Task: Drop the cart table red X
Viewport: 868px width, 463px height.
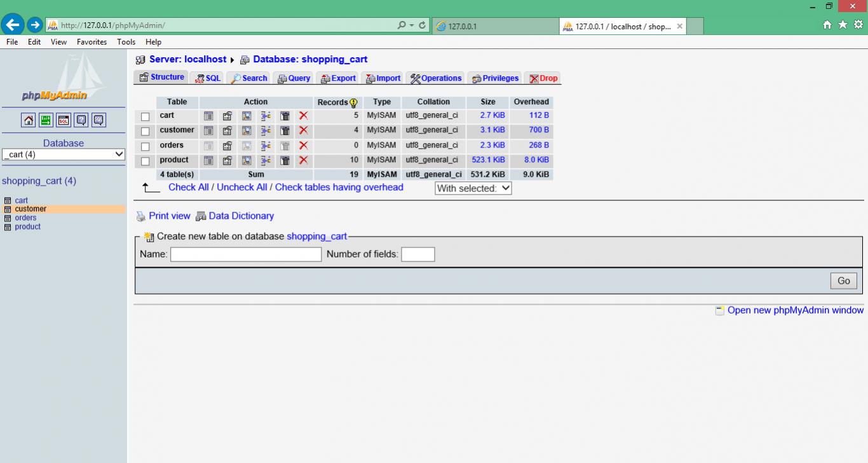Action: click(x=304, y=116)
